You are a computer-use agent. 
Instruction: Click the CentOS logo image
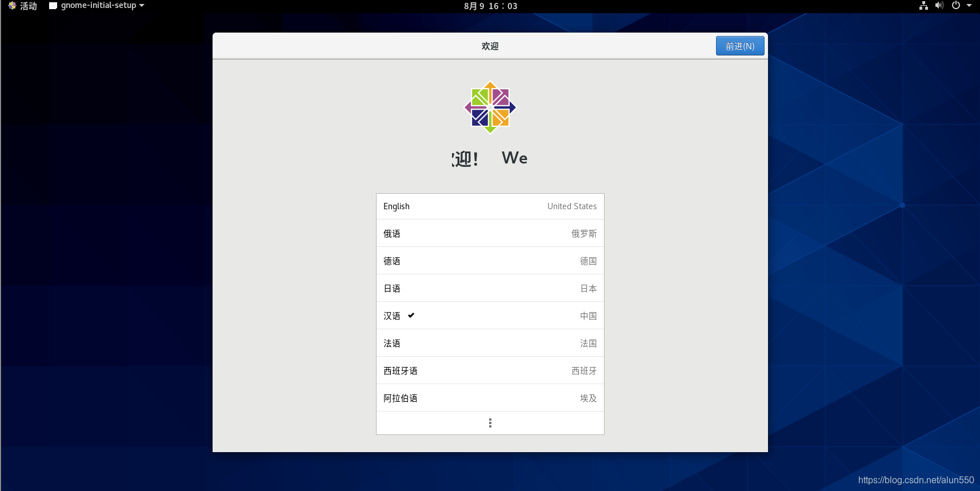tap(490, 107)
